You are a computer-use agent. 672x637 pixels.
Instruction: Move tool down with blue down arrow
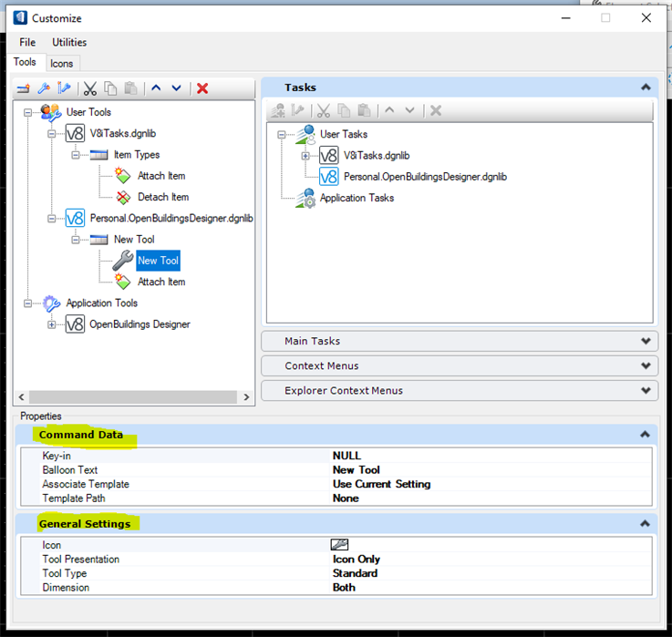point(177,88)
